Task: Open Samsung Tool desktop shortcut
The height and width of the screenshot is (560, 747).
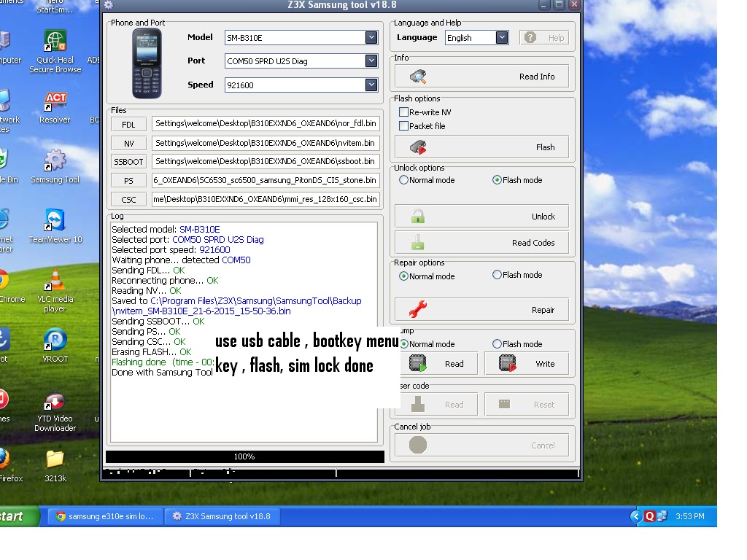Action: [x=55, y=167]
